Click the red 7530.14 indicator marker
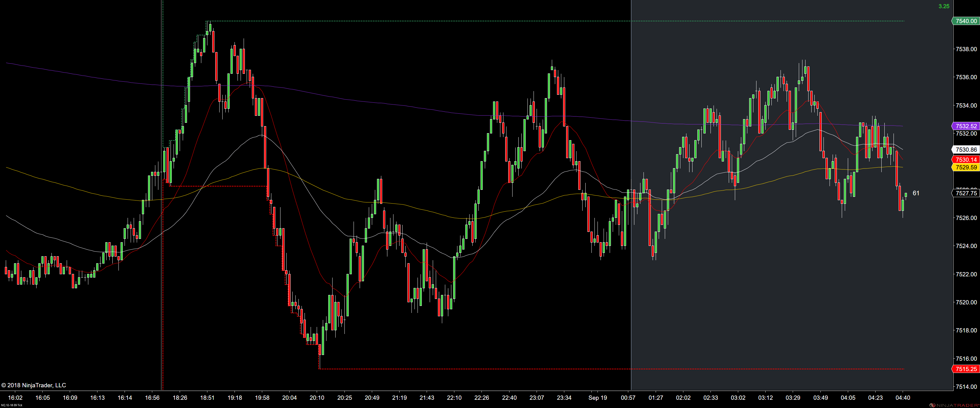The width and height of the screenshot is (980, 408). point(966,159)
